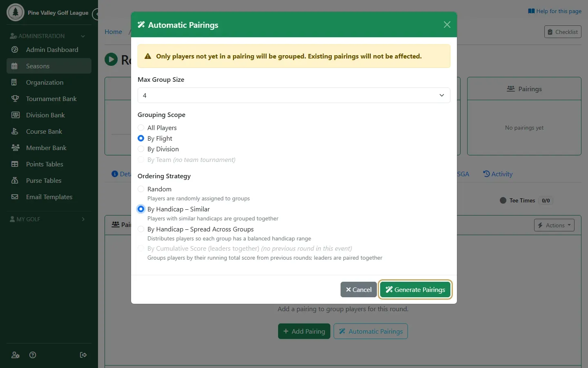This screenshot has width=588, height=368.
Task: Click the Points Tables grid icon
Action: pyautogui.click(x=15, y=164)
